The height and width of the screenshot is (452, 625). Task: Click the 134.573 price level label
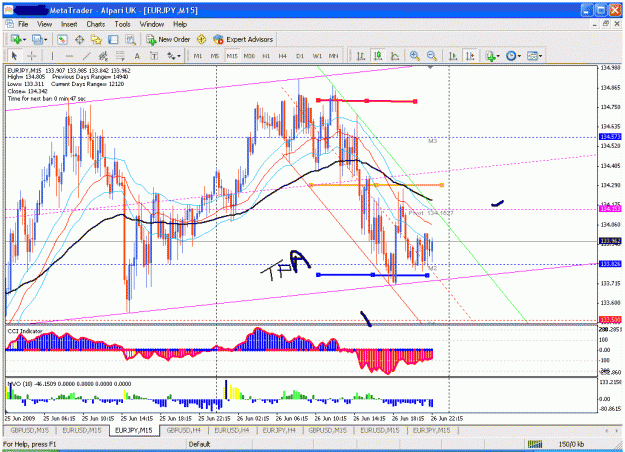tap(610, 137)
